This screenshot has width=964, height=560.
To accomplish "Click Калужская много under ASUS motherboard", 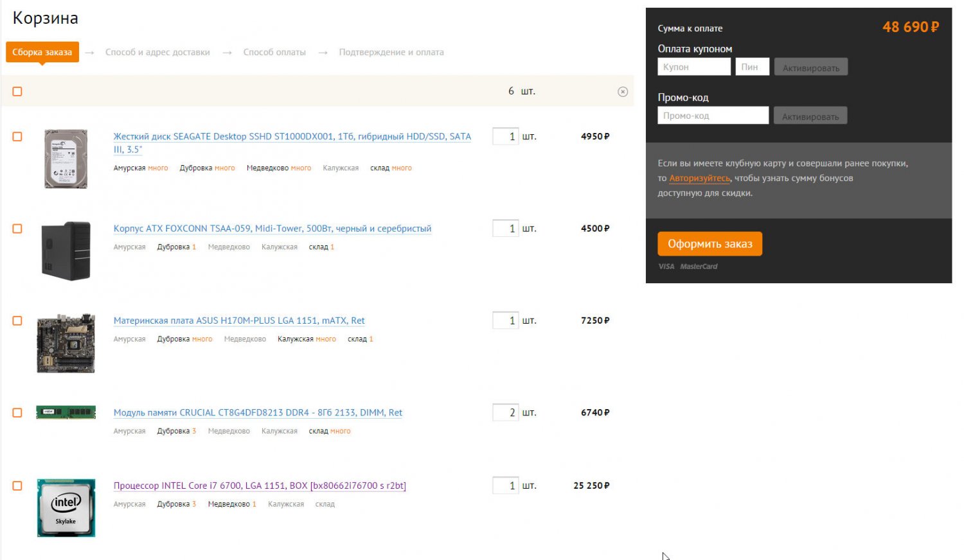I will (307, 339).
